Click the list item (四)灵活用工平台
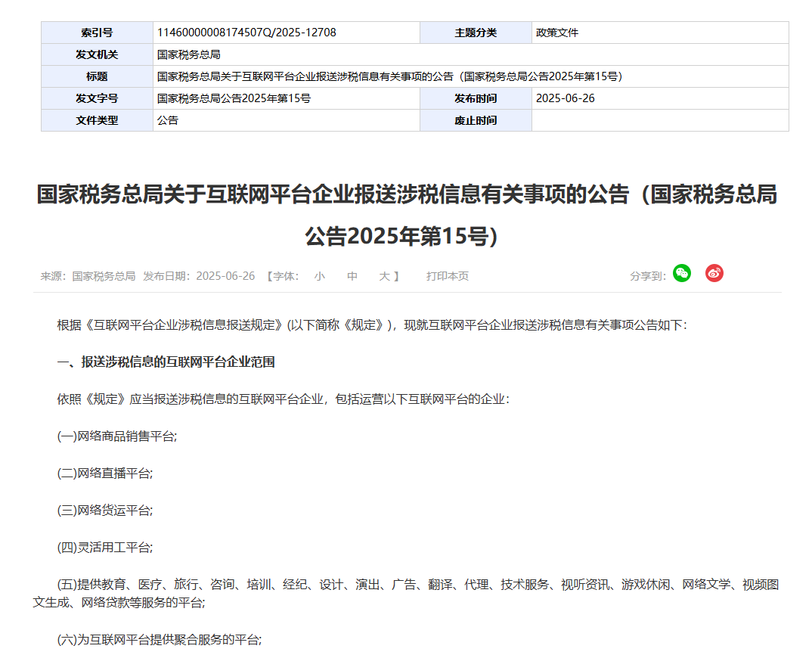 [105, 548]
